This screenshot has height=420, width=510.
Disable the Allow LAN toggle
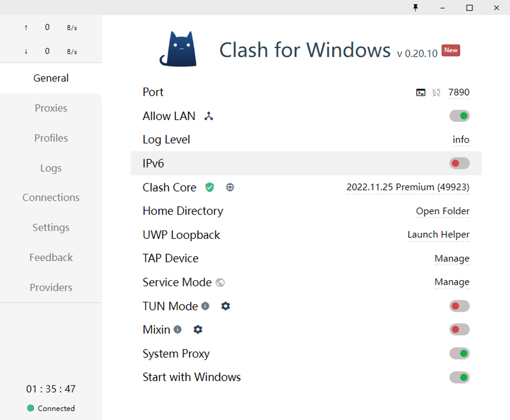point(459,116)
